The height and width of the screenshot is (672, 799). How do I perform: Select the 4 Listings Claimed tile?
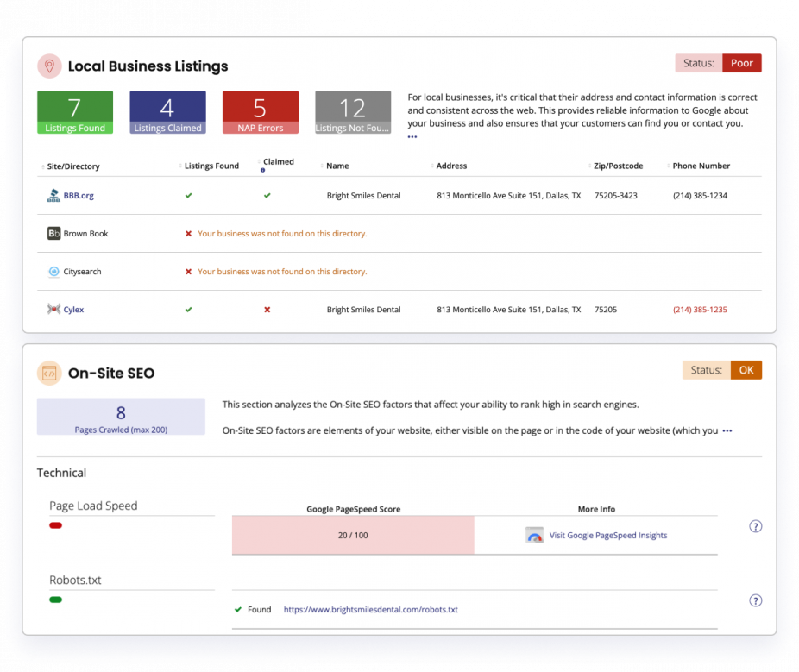pyautogui.click(x=167, y=112)
